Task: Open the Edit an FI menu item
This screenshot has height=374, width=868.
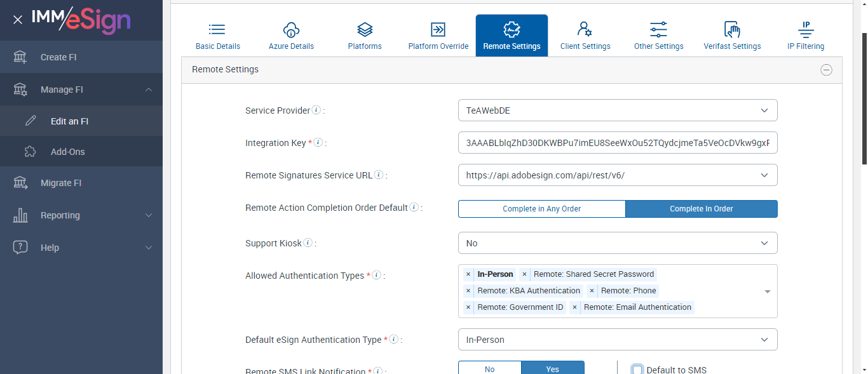Action: (x=81, y=121)
